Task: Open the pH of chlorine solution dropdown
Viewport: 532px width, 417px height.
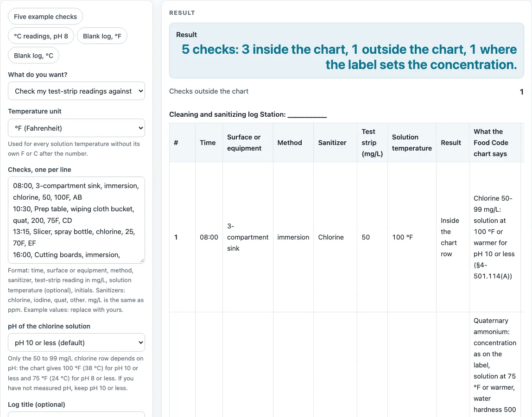Action: tap(76, 343)
